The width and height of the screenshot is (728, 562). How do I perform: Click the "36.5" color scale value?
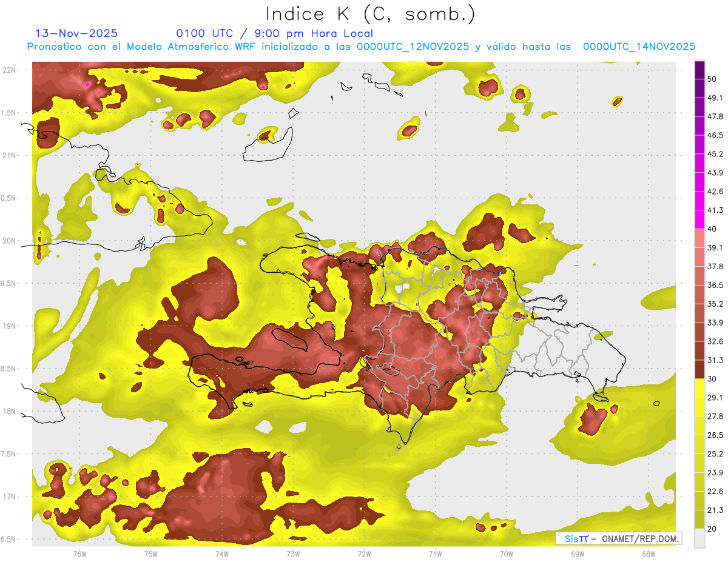tap(715, 285)
